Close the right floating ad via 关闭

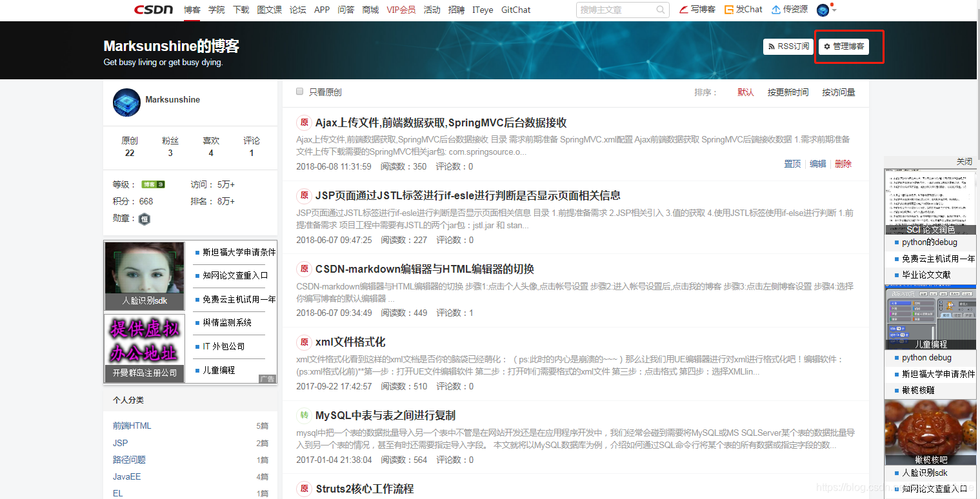[964, 161]
